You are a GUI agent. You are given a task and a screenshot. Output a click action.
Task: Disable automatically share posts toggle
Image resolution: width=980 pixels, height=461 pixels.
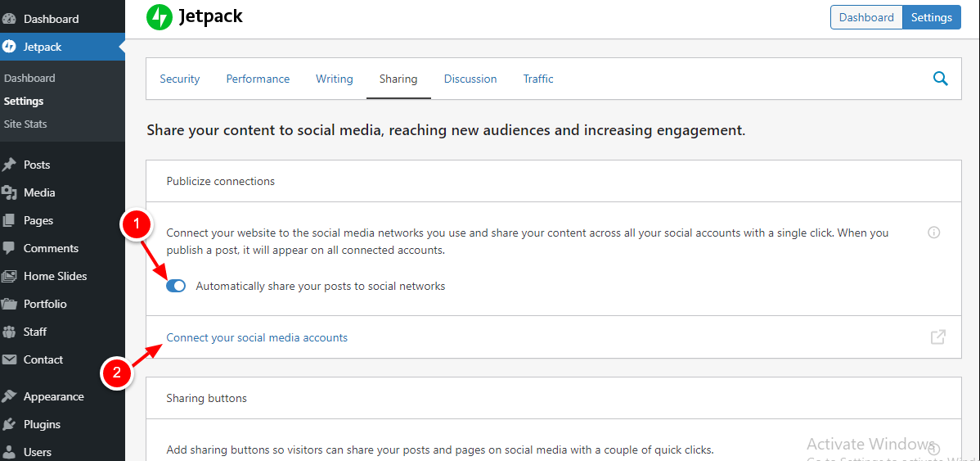(176, 286)
